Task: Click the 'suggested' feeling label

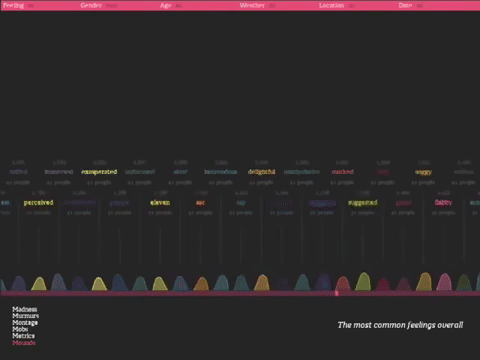Action: [x=363, y=203]
